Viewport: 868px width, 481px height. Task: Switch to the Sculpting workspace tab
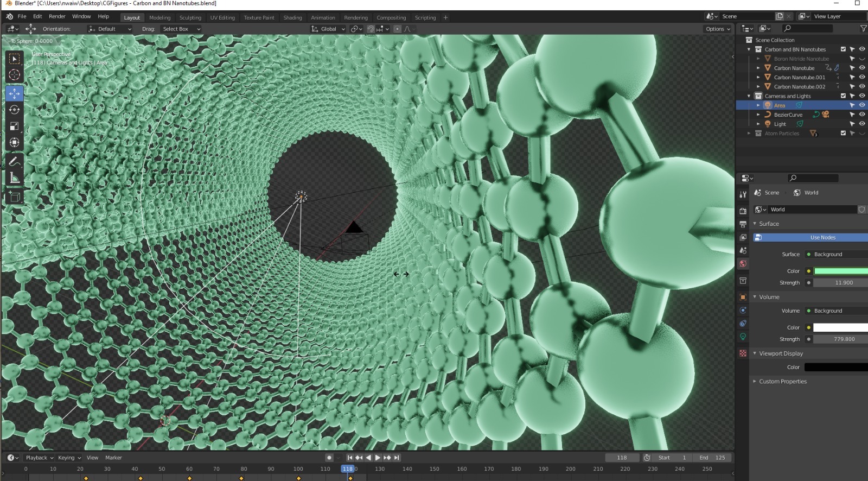pos(190,18)
